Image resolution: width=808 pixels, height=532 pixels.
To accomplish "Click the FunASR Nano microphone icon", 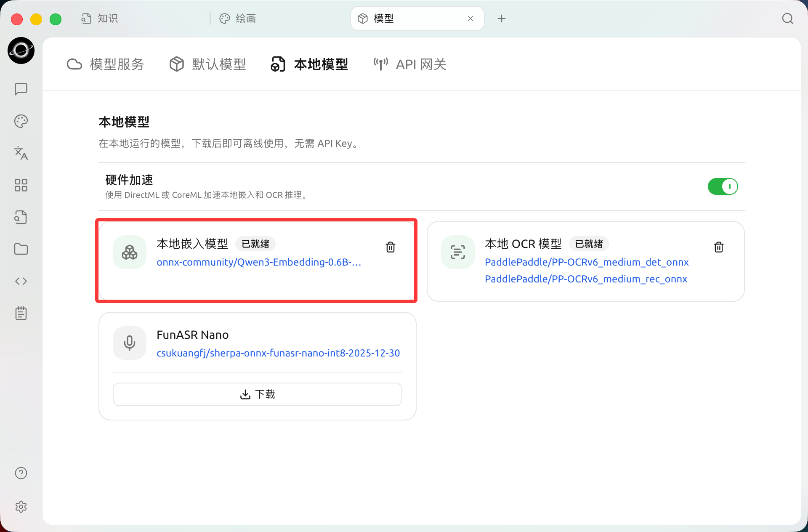I will coord(130,343).
